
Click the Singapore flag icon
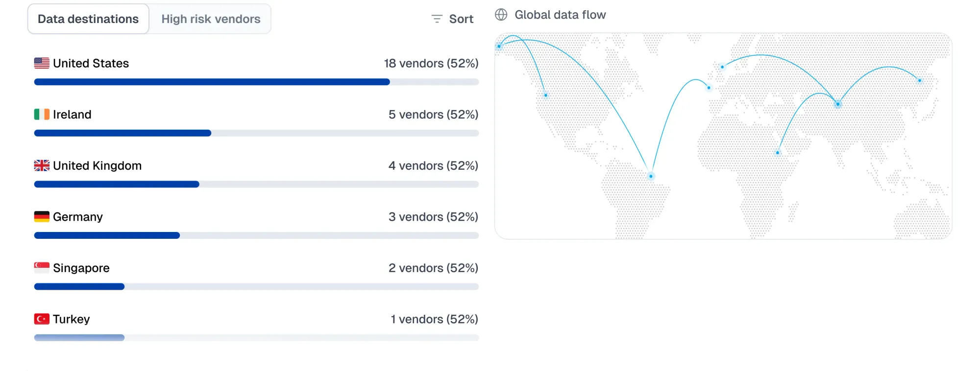(41, 267)
